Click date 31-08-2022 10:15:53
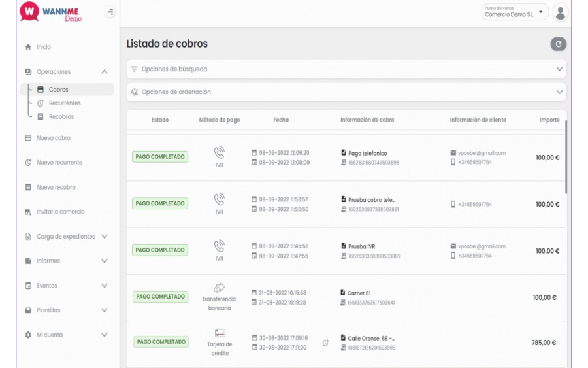588x368 pixels. click(282, 293)
